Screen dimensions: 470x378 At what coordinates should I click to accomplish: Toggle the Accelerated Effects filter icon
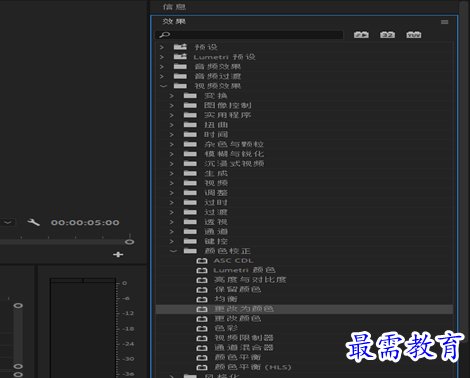coord(361,35)
